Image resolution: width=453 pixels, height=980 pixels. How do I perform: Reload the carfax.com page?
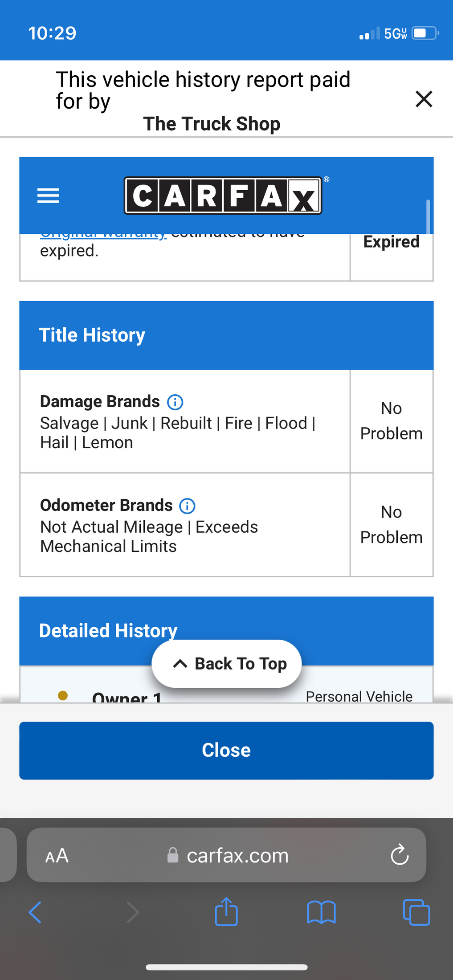[x=400, y=855]
